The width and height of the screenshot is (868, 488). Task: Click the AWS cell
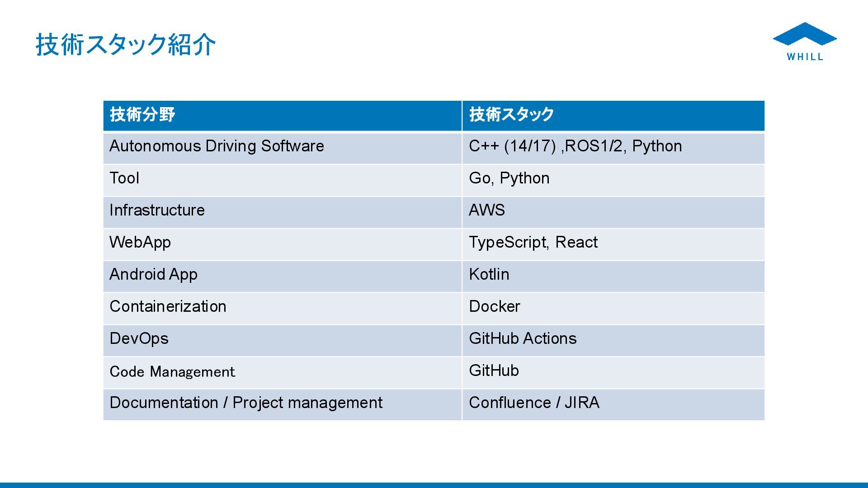pos(487,211)
